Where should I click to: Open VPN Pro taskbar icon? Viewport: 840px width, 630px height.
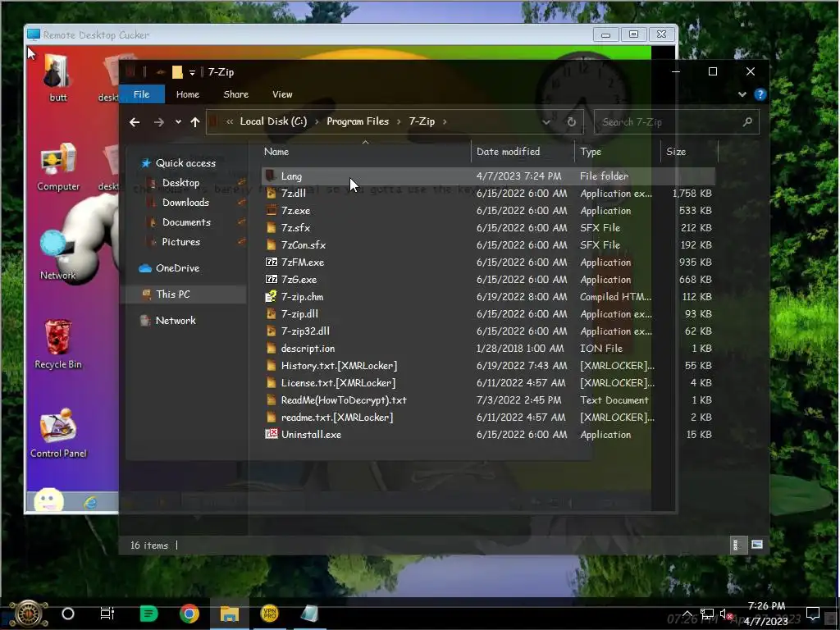[269, 614]
